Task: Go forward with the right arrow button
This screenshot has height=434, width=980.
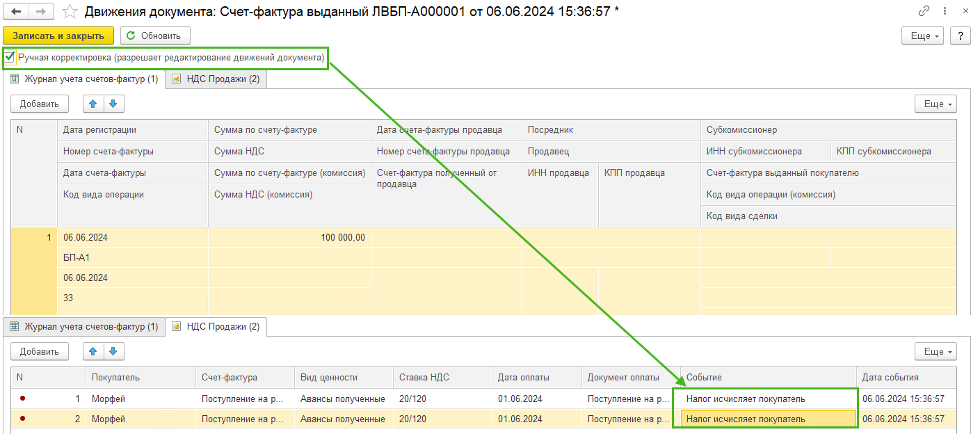Action: point(41,11)
